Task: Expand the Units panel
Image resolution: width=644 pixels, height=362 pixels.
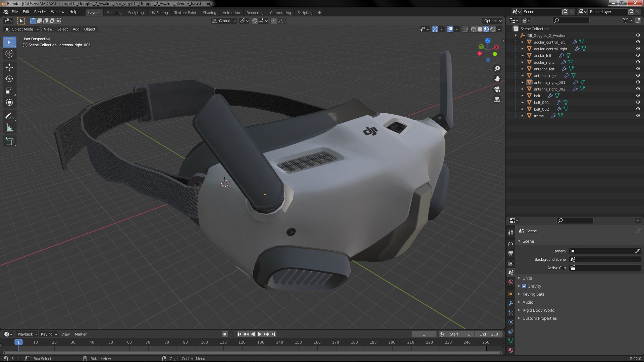Action: click(x=527, y=278)
